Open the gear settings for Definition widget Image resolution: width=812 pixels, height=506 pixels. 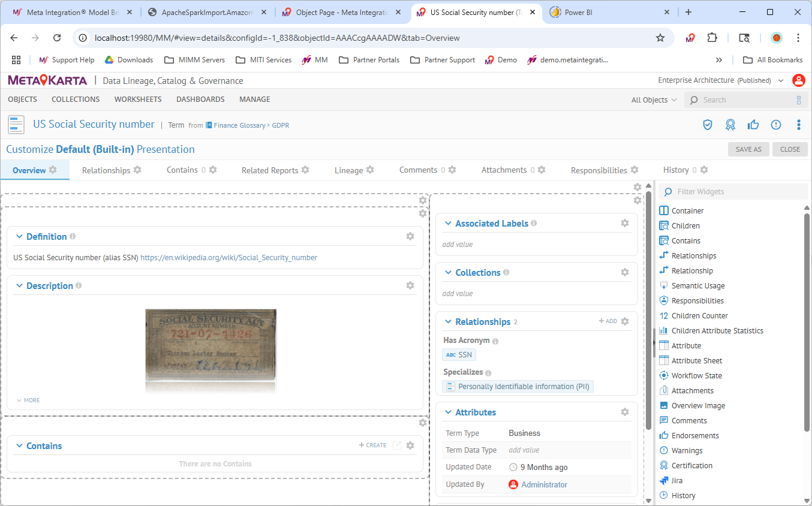coord(410,236)
